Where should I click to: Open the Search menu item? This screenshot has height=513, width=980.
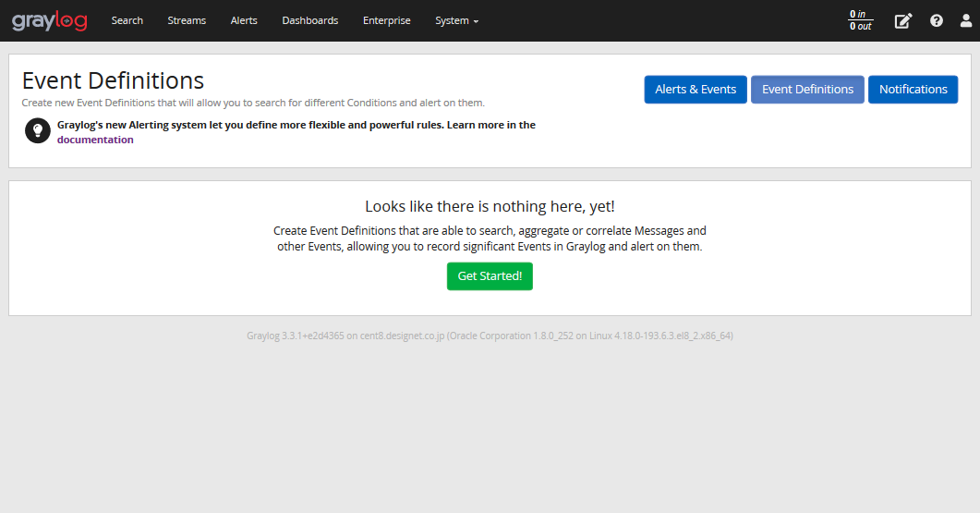127,20
